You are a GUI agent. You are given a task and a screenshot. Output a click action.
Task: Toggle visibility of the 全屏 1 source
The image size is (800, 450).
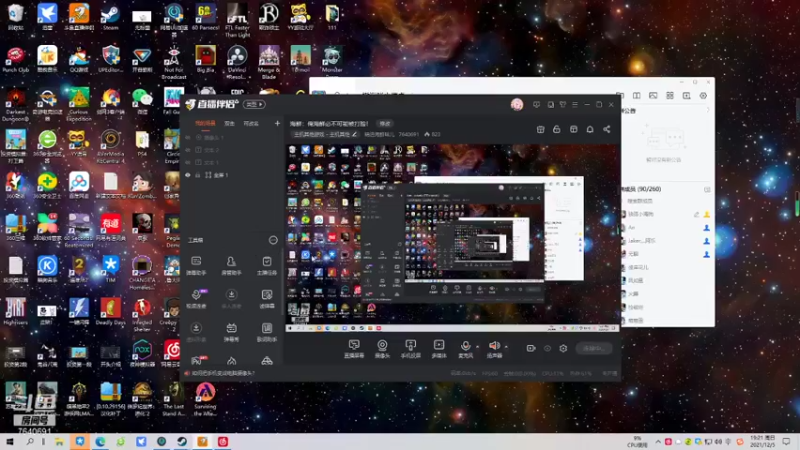click(x=188, y=175)
